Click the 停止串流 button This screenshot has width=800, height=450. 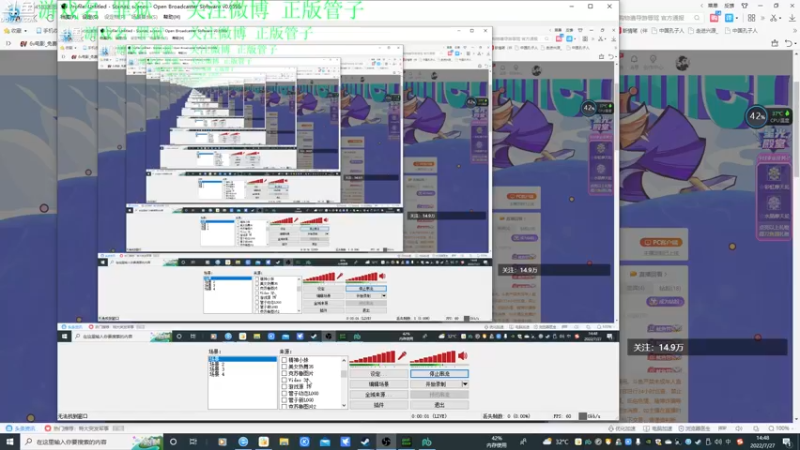tap(439, 373)
